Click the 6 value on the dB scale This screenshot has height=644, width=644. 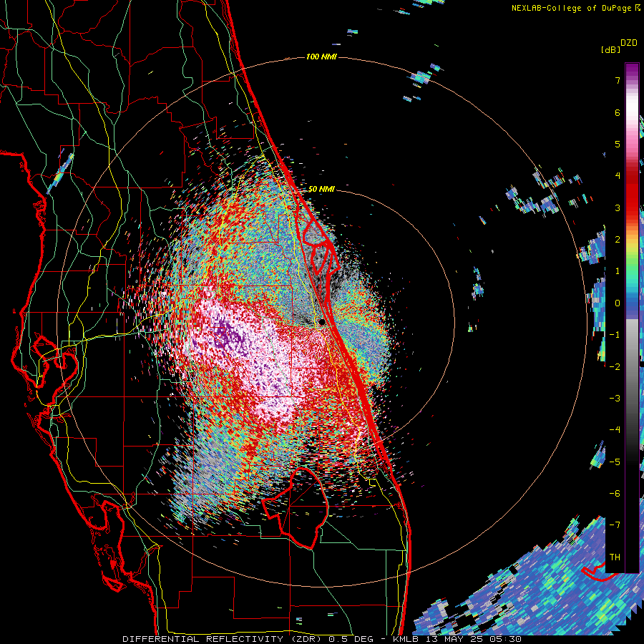618,112
